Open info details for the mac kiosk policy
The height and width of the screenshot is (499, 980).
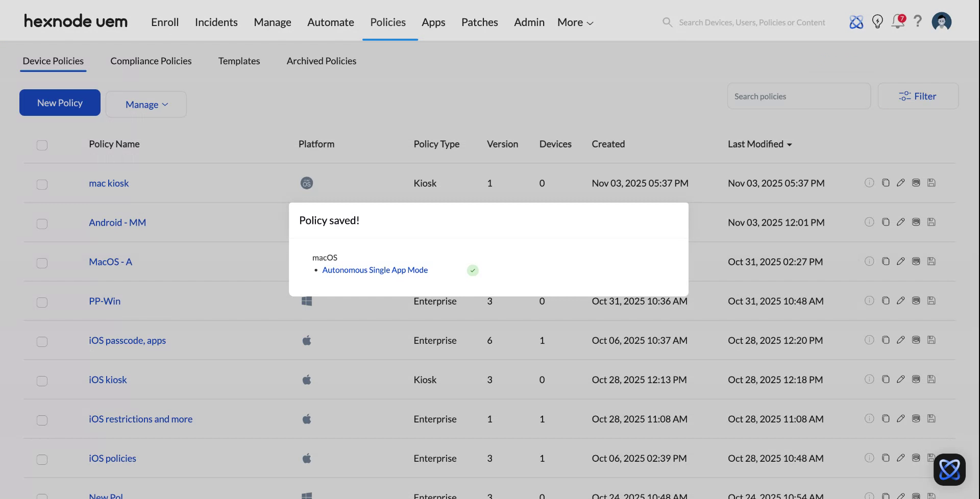[870, 183]
